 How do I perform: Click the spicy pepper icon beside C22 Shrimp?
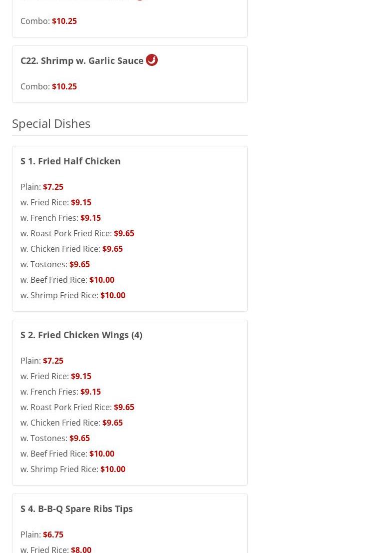pyautogui.click(x=152, y=60)
